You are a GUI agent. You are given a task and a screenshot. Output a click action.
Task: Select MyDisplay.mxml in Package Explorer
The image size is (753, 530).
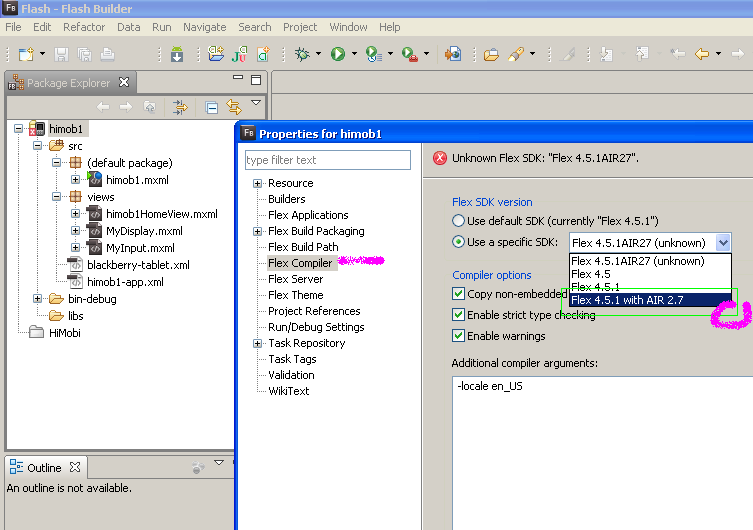tap(144, 231)
